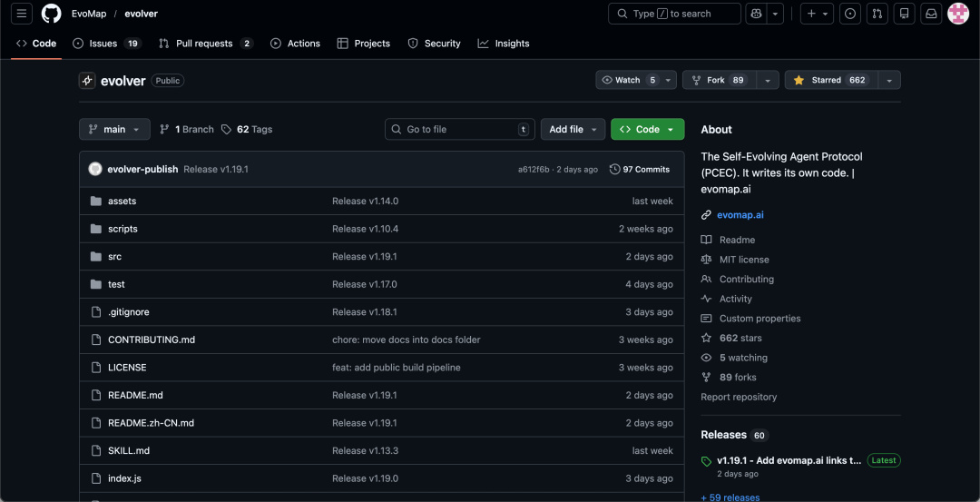Open the Security tab
Viewport: 980px width, 502px height.
pyautogui.click(x=434, y=44)
